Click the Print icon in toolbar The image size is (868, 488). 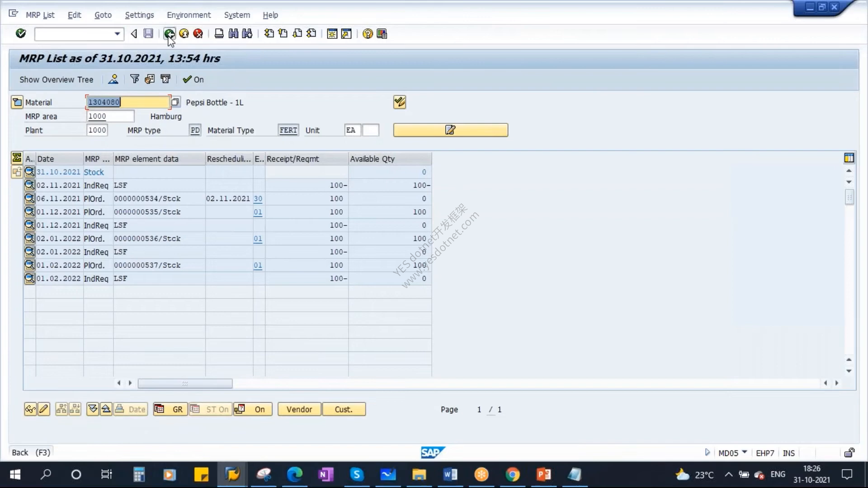pyautogui.click(x=219, y=33)
